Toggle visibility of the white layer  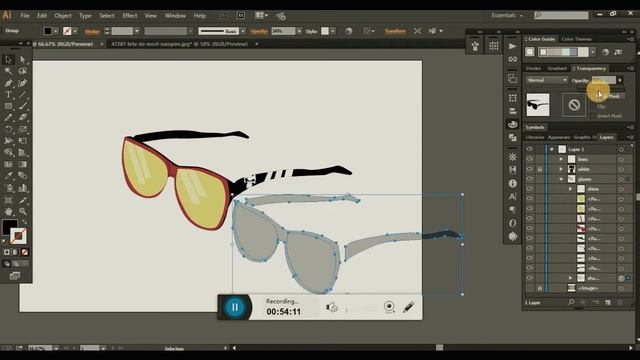click(529, 169)
